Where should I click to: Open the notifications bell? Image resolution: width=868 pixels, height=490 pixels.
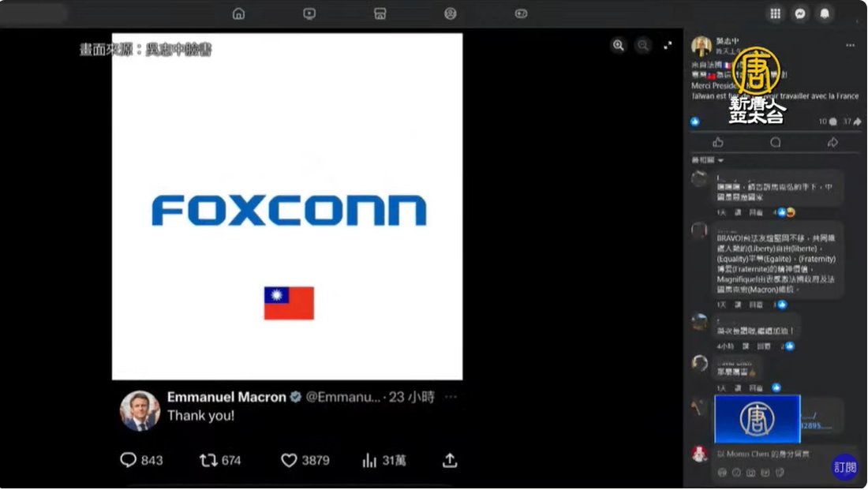coord(825,14)
